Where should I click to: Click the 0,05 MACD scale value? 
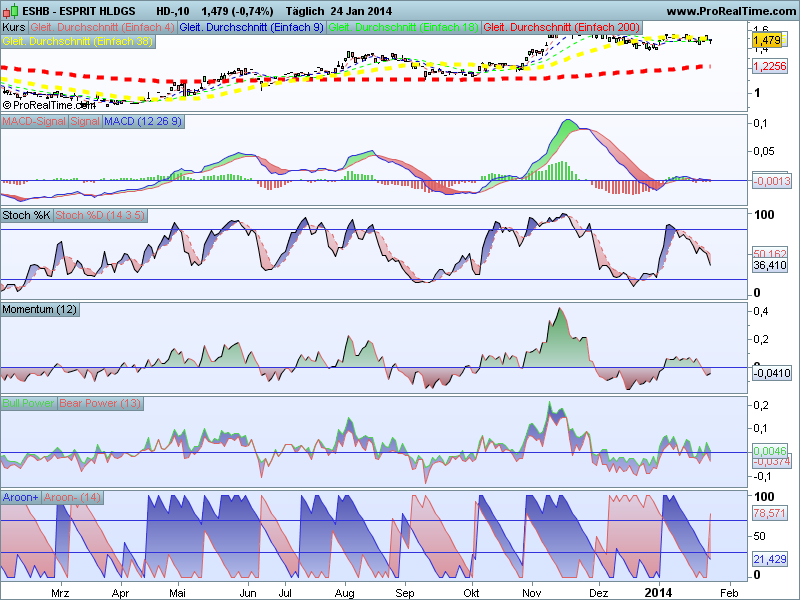[764, 152]
